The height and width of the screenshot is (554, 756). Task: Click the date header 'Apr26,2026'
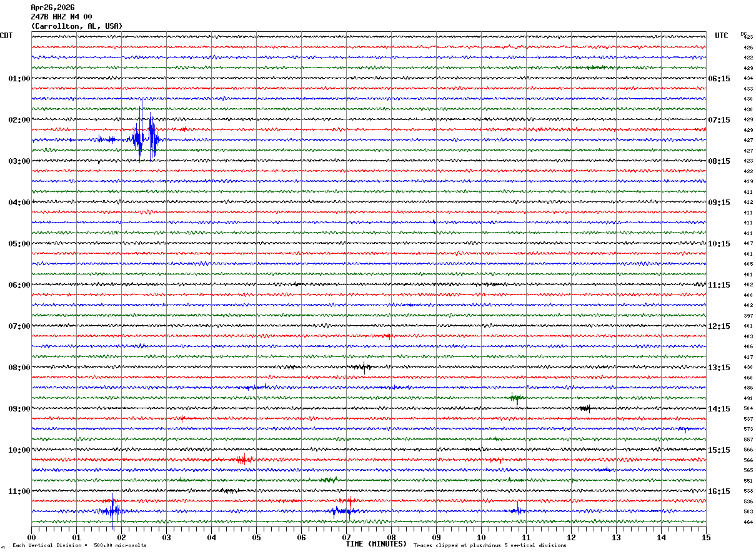[x=52, y=8]
